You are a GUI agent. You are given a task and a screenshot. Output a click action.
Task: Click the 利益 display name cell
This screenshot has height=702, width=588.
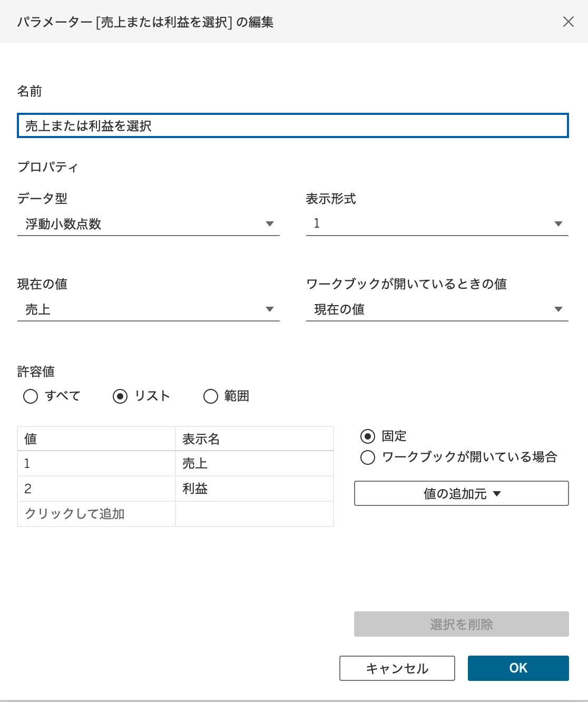(x=254, y=489)
